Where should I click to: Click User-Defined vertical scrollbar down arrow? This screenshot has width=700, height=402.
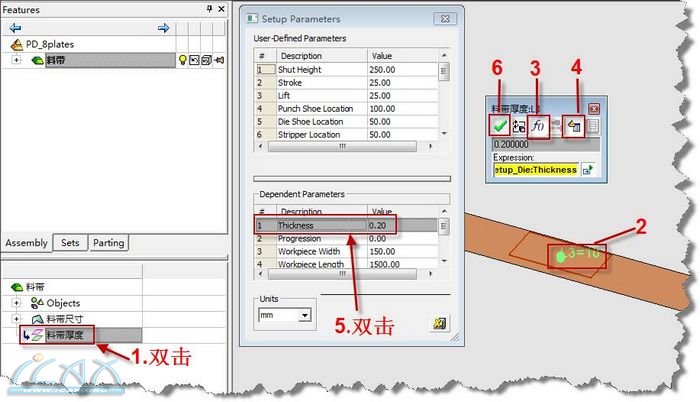444,134
